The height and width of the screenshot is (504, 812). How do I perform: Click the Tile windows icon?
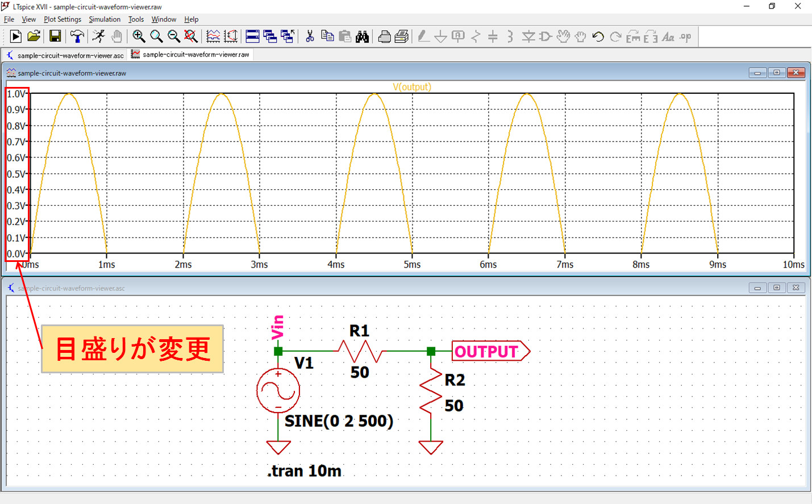(x=252, y=36)
